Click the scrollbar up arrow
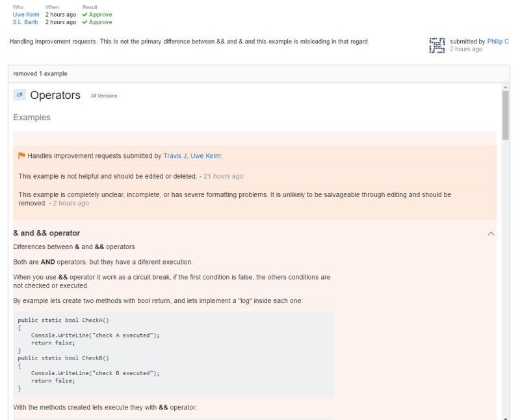This screenshot has height=420, width=520. 506,87
